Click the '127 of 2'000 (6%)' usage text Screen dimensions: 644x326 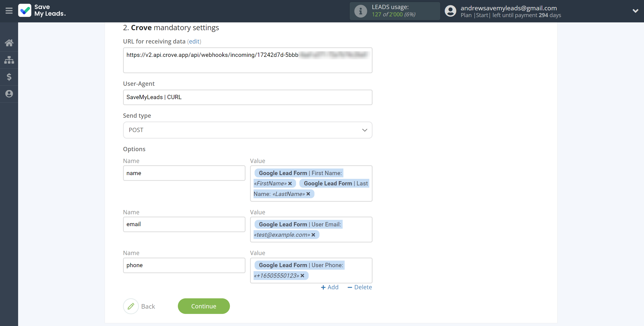point(393,15)
